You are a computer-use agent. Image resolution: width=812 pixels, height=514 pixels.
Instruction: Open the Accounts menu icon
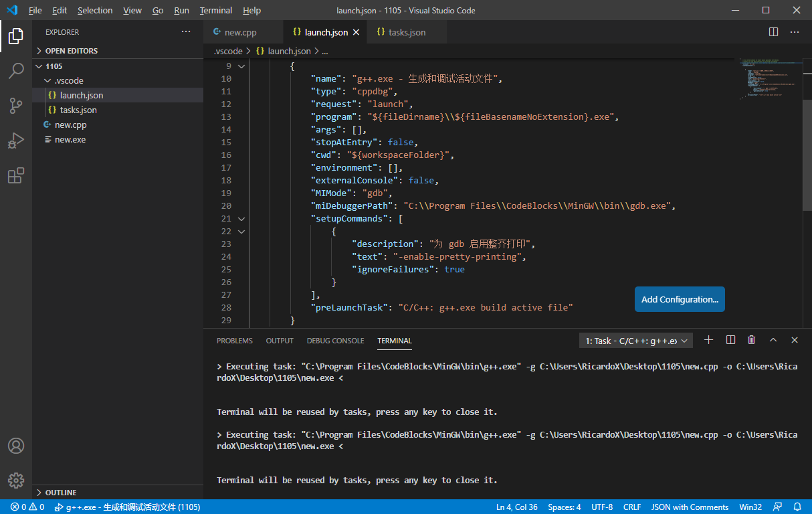(x=16, y=446)
